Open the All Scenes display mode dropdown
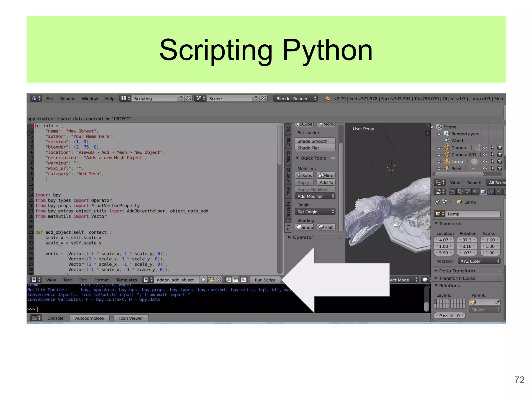Screen dimensions: 532x399 (x=496, y=182)
